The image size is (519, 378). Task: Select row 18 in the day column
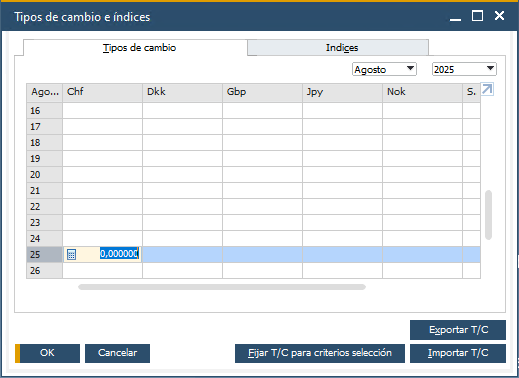pos(44,143)
